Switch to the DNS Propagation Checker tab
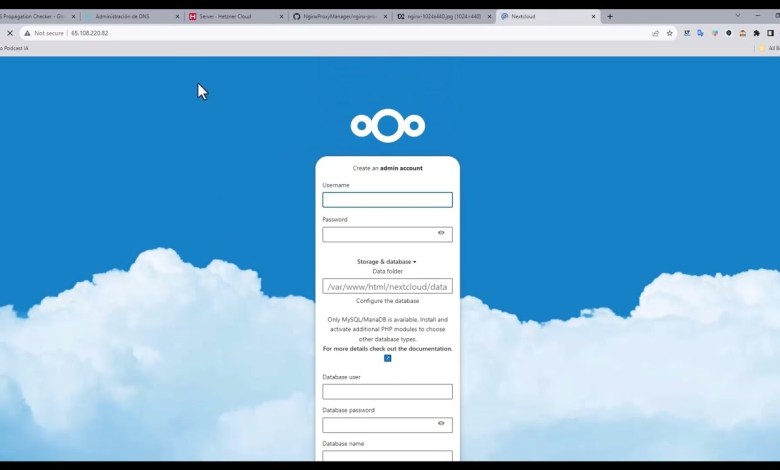 click(x=33, y=16)
